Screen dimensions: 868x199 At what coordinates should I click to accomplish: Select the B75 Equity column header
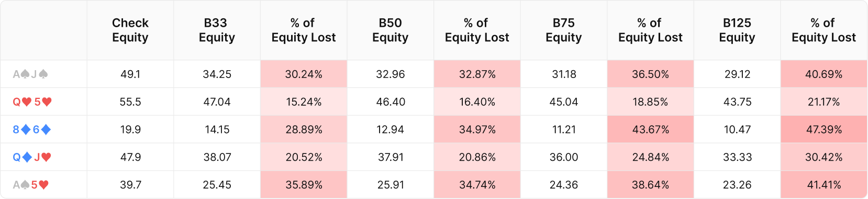[564, 30]
